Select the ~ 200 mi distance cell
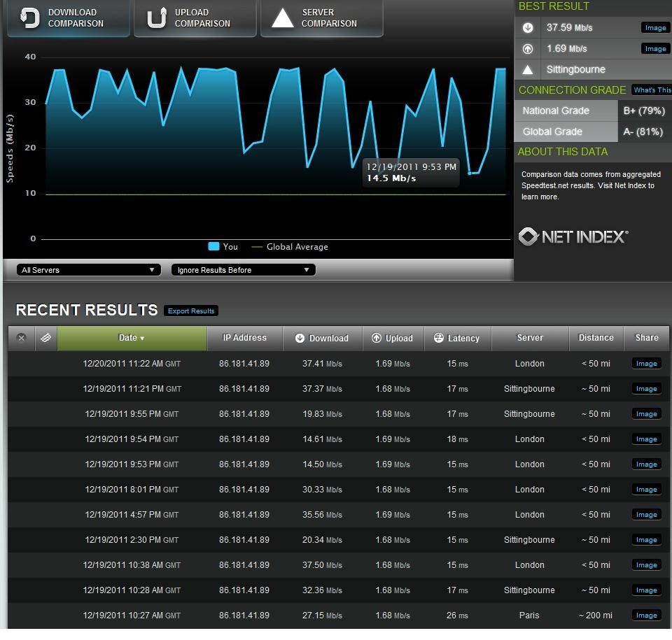Viewport: 672px width, 640px height. (x=595, y=616)
